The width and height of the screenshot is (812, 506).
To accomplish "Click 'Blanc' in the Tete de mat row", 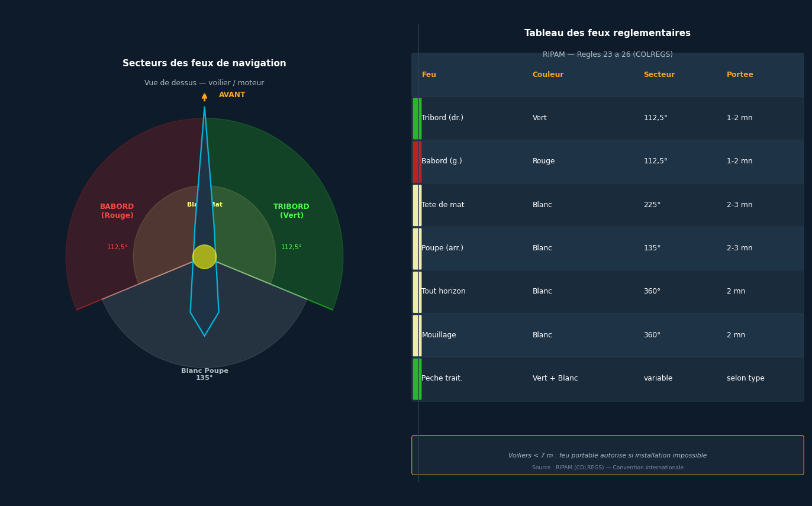I will (x=542, y=205).
